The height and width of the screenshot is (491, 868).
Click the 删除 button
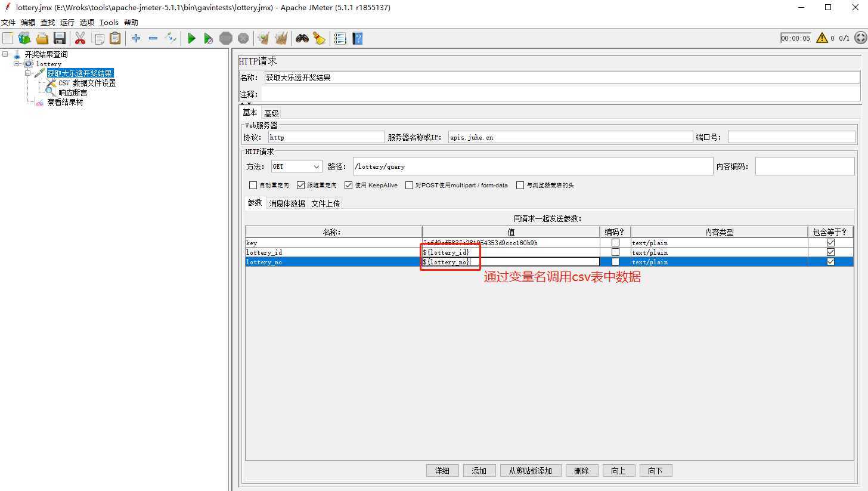click(x=582, y=471)
